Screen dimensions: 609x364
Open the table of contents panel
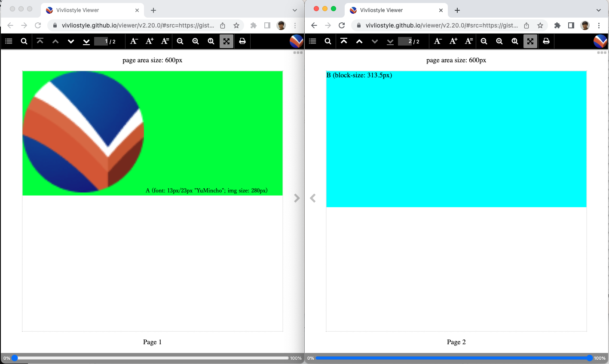point(9,41)
